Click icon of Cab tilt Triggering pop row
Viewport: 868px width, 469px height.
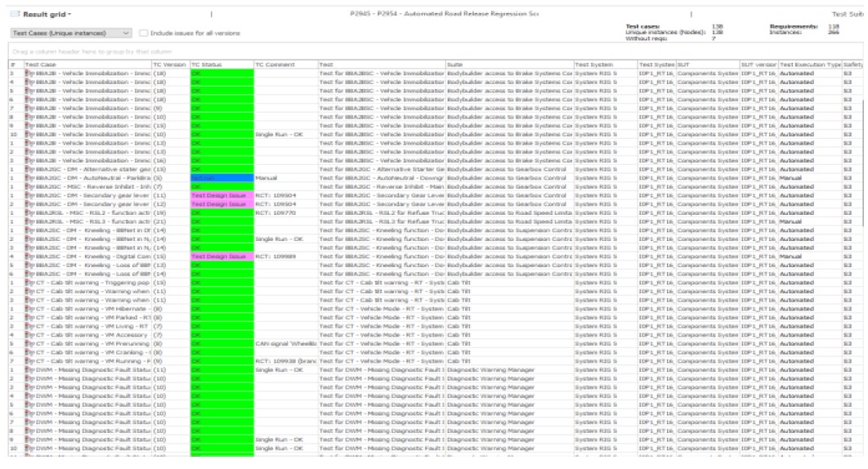click(x=29, y=283)
